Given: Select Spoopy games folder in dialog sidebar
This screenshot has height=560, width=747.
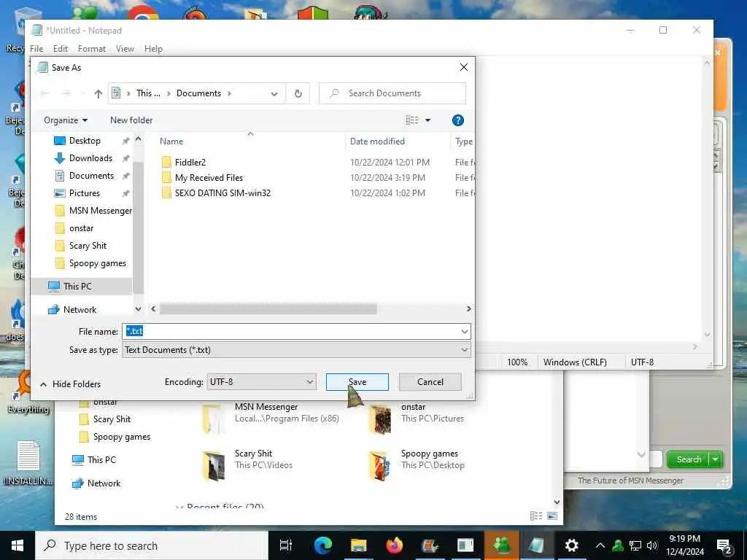Looking at the screenshot, I should pyautogui.click(x=98, y=263).
